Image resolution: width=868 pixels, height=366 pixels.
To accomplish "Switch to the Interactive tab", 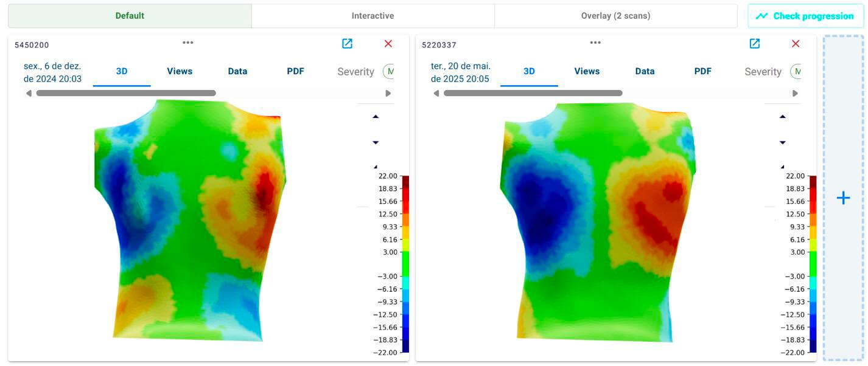I will pyautogui.click(x=372, y=15).
